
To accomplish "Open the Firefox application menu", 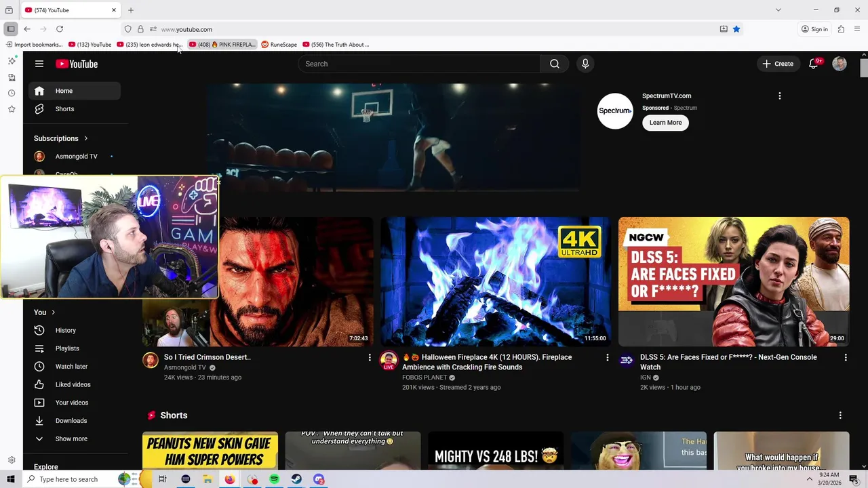I will 858,29.
